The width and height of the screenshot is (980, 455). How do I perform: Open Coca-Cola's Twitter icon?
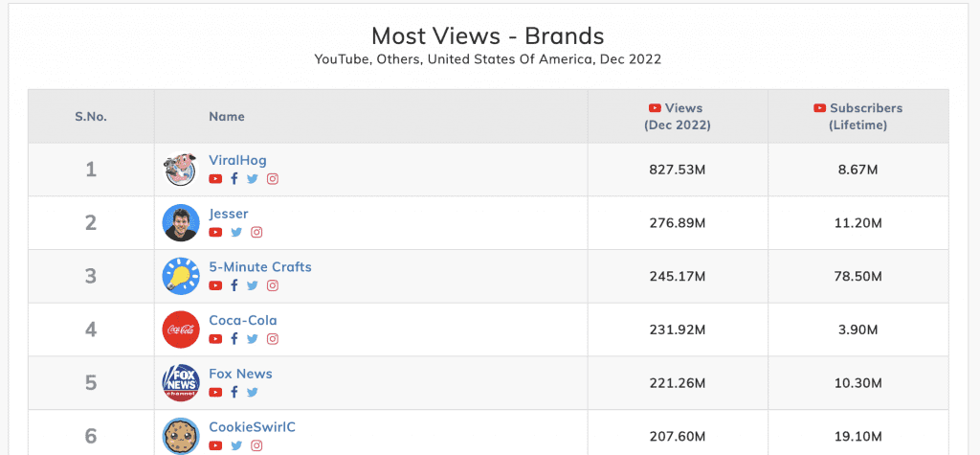[253, 338]
